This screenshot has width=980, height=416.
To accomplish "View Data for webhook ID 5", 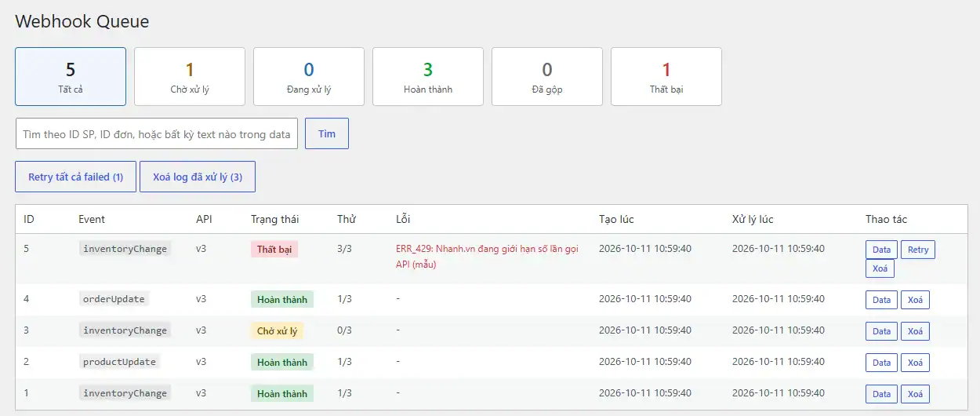I will [881, 250].
